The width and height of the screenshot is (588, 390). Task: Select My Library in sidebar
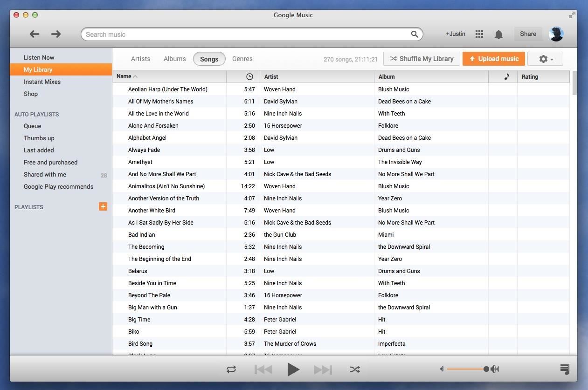click(61, 69)
